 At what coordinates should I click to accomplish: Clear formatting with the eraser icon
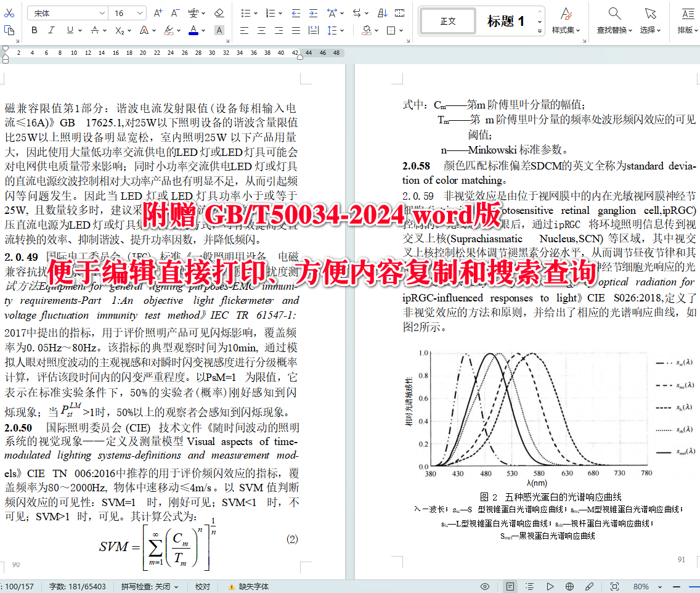click(219, 13)
